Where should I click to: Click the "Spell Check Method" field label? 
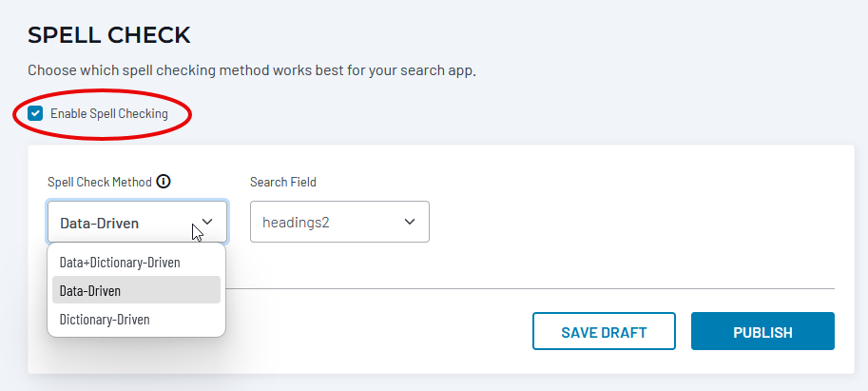[100, 182]
